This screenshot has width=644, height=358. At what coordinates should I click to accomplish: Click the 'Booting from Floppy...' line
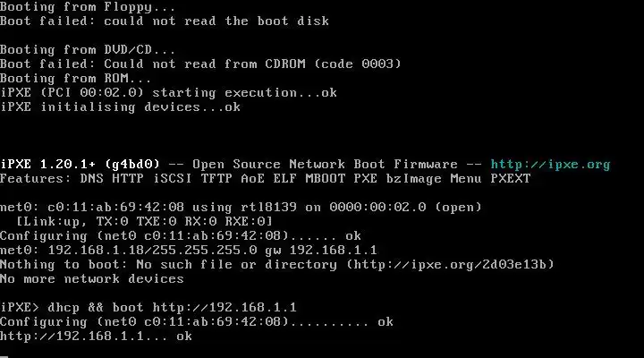pyautogui.click(x=88, y=7)
